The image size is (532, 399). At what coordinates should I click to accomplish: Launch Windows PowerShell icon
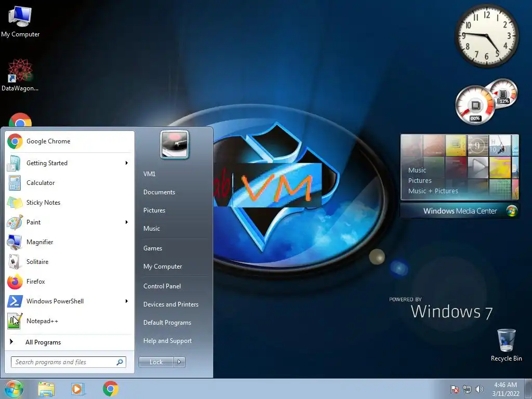(x=15, y=301)
